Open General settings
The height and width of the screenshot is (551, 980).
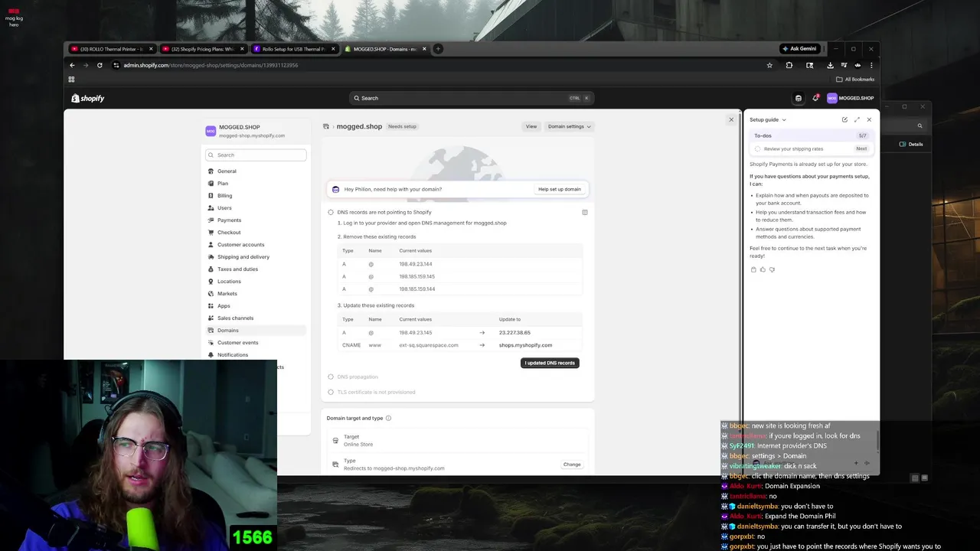227,171
